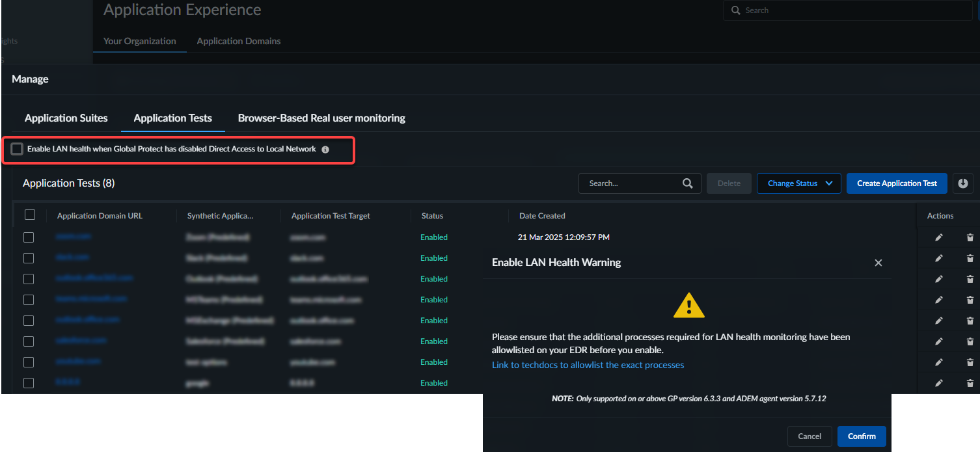This screenshot has height=452, width=980.
Task: Click the top Search field
Action: [846, 10]
